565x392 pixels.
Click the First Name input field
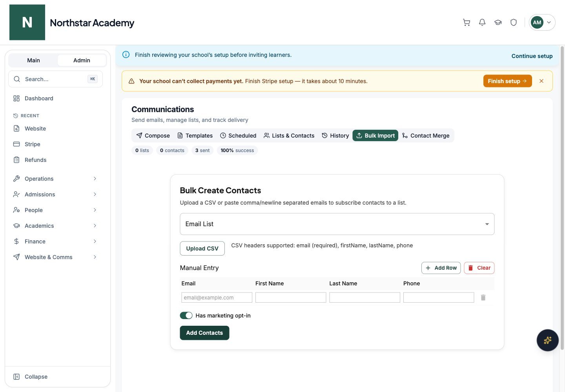(291, 298)
